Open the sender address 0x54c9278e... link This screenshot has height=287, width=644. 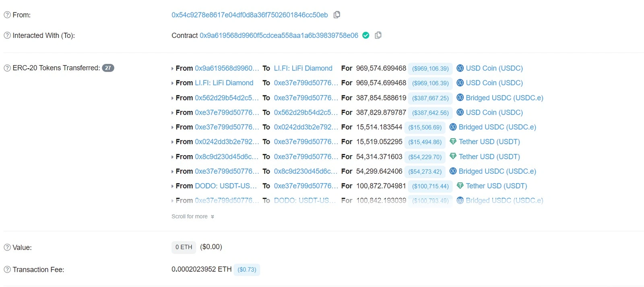tap(250, 15)
